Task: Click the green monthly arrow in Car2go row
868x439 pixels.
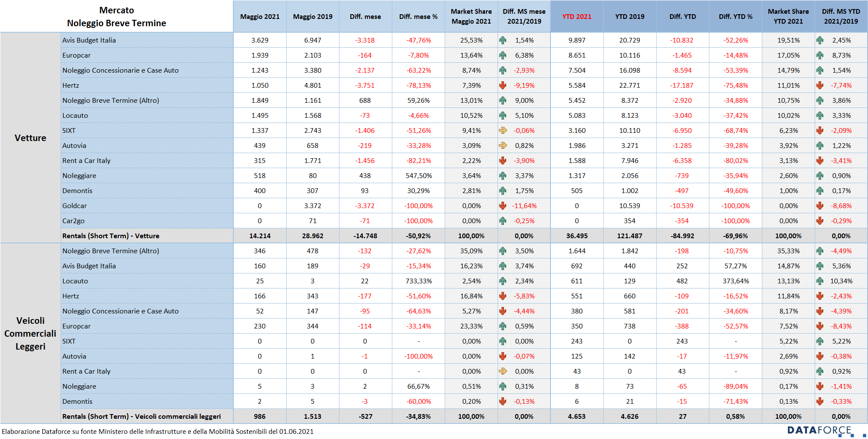Action: (503, 221)
